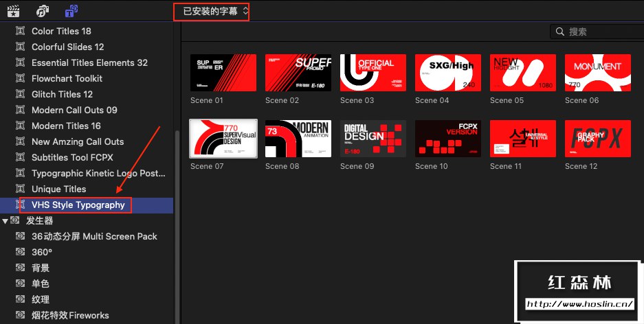Screen dimensions: 644x324
Task: Select the Scene 01 title thumbnail
Action: click(223, 73)
